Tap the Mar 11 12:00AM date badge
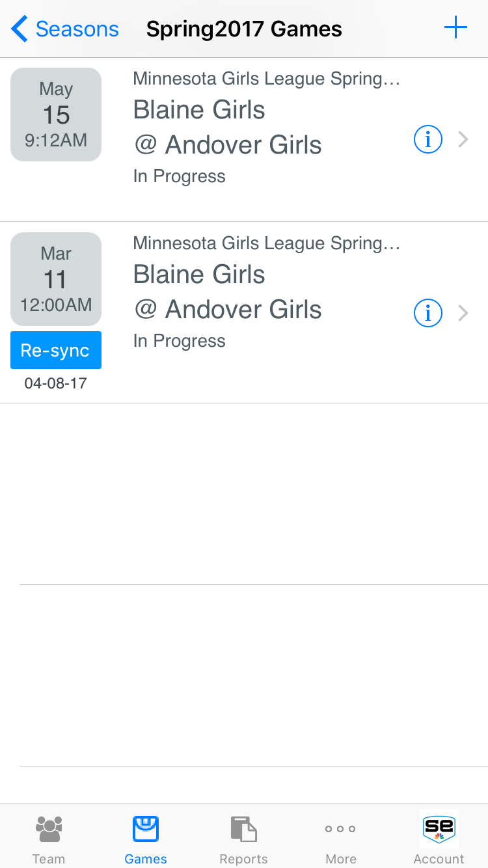The image size is (488, 868). [x=56, y=279]
